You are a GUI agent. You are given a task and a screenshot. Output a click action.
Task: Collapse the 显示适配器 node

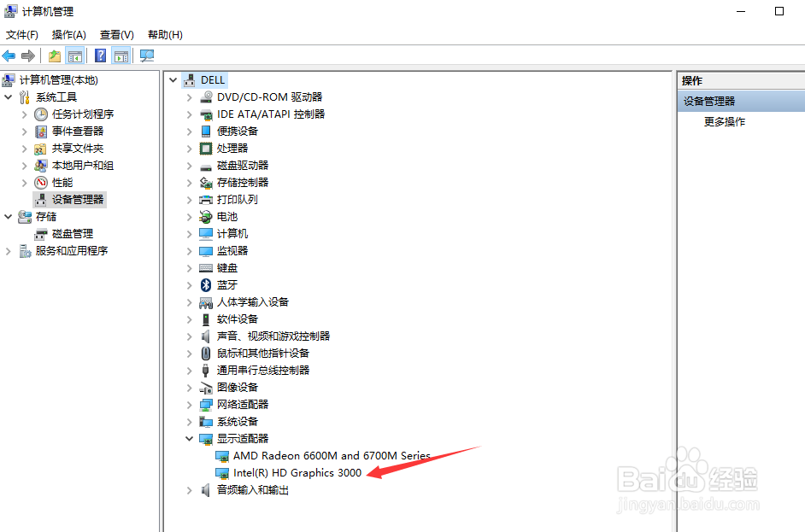189,439
